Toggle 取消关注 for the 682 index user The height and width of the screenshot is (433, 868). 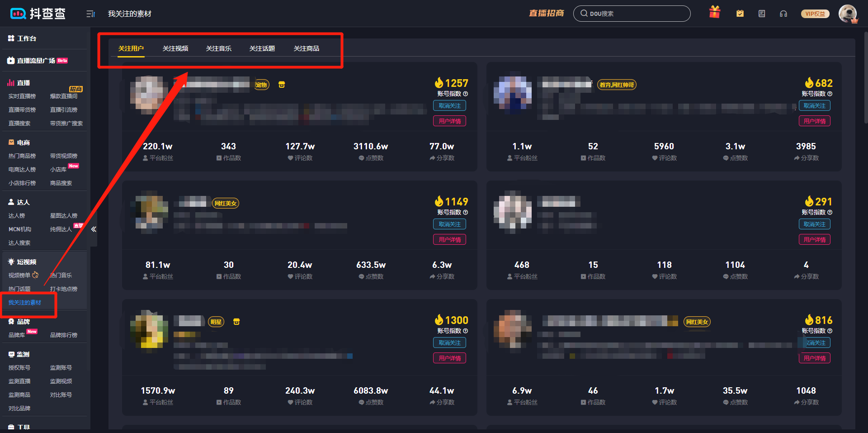814,106
